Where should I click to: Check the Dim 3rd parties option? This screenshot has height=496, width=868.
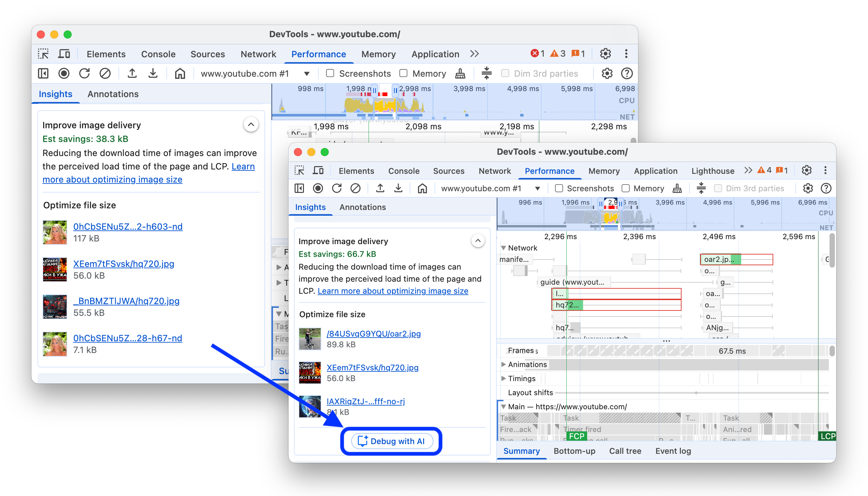[x=718, y=188]
